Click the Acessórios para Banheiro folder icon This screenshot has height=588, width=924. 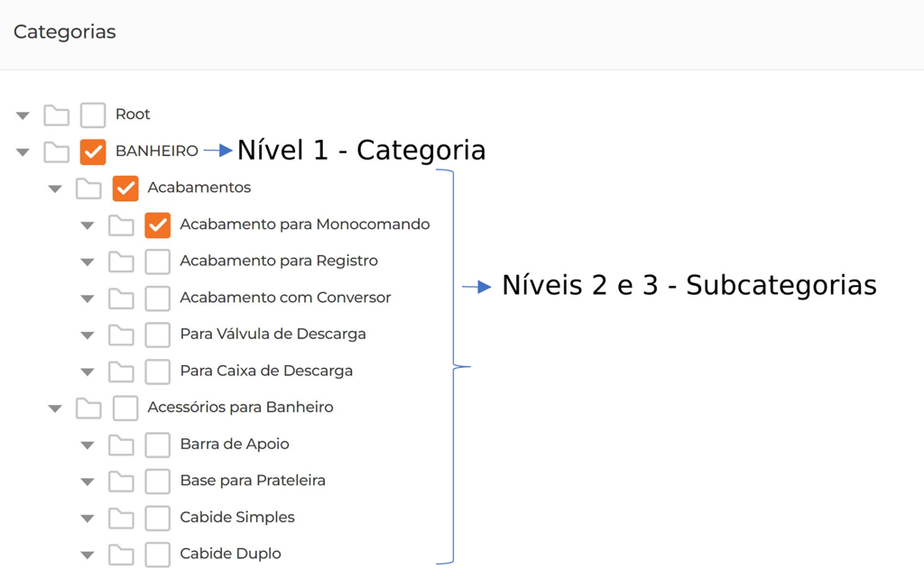tap(88, 408)
